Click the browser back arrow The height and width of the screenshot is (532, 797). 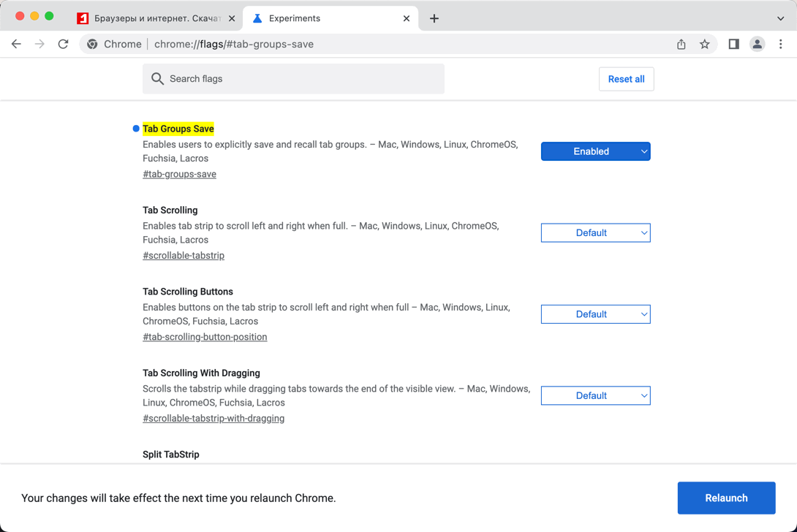16,45
